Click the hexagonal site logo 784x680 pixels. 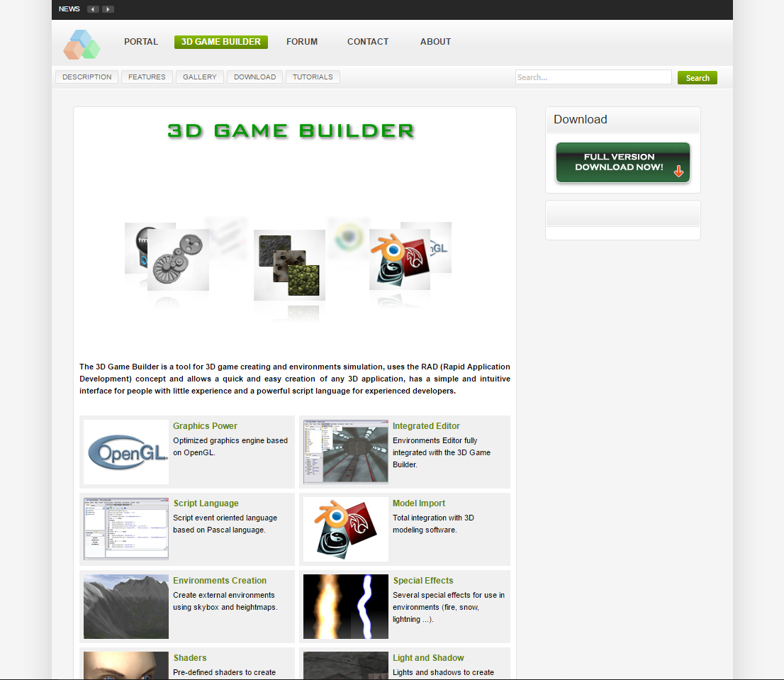[81, 43]
